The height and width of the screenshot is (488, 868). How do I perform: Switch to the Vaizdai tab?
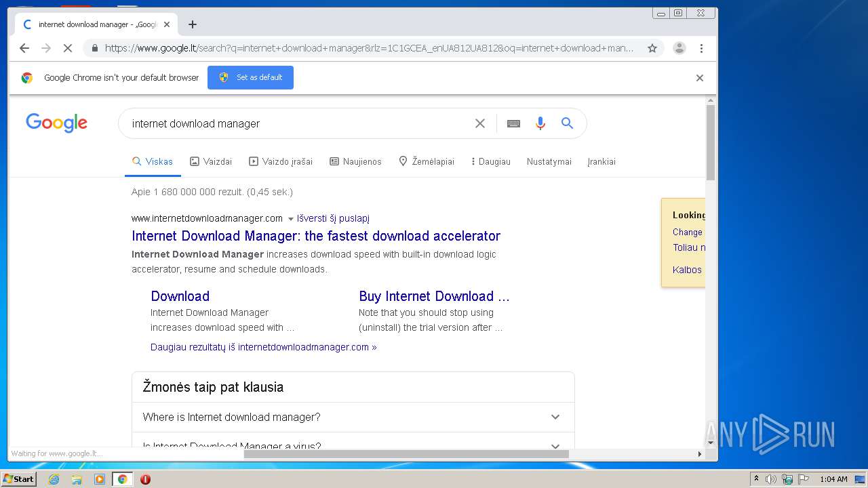pyautogui.click(x=211, y=161)
